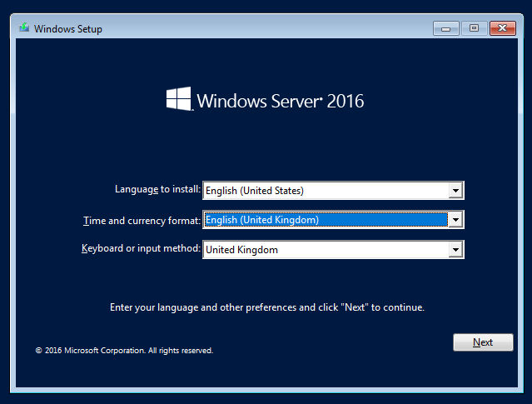Maximize the Windows Setup window
532x404 pixels.
[474, 28]
